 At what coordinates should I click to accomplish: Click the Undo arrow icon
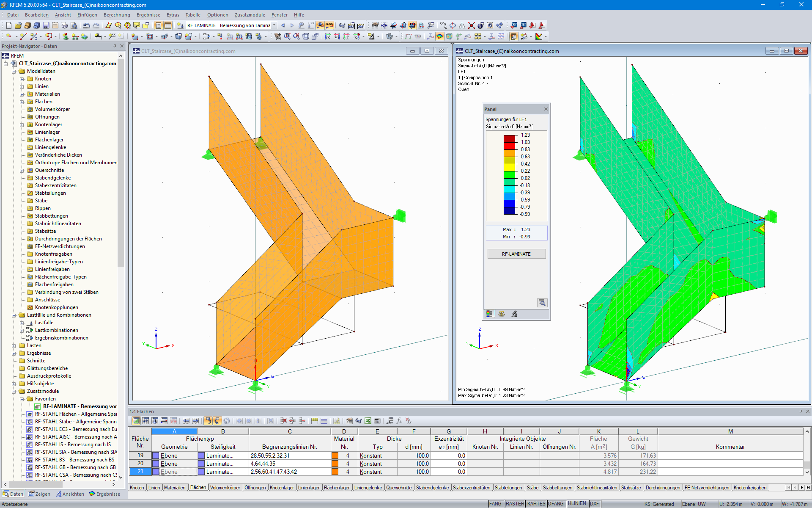[86, 25]
